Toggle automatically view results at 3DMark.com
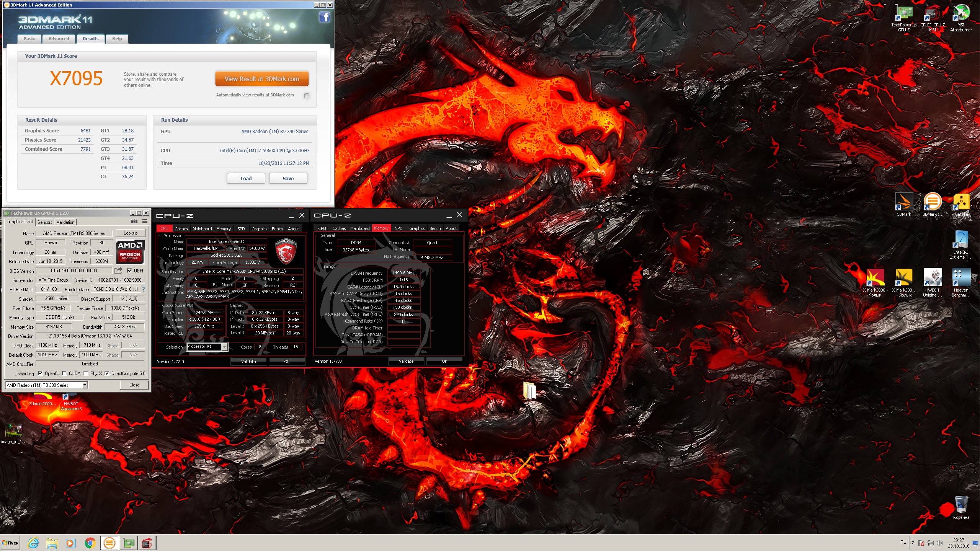This screenshot has height=551, width=980. 307,96
